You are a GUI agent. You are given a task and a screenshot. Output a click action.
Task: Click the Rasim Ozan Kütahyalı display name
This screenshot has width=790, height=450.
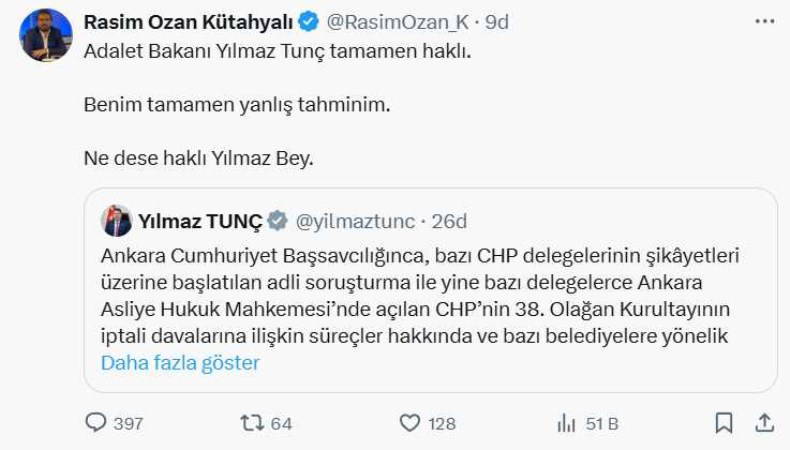pyautogui.click(x=189, y=21)
